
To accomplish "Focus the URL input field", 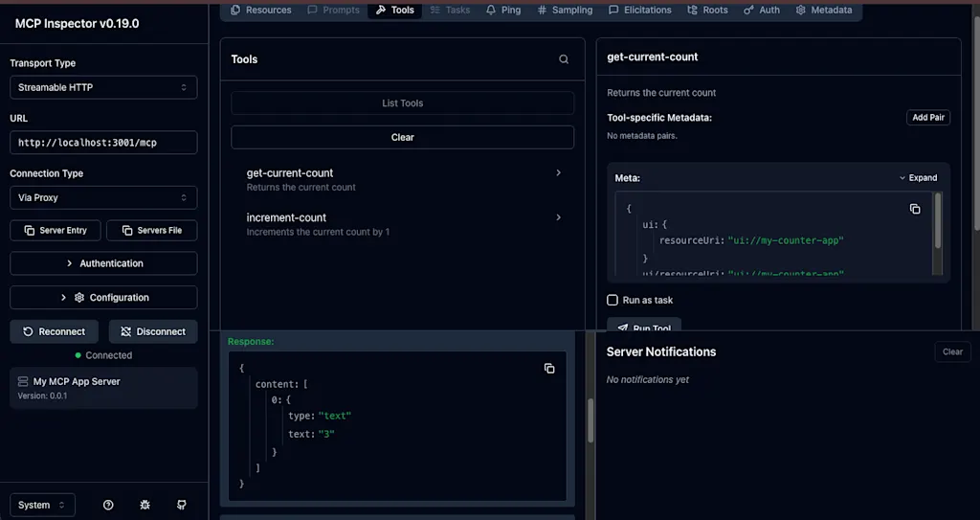I will pyautogui.click(x=103, y=143).
